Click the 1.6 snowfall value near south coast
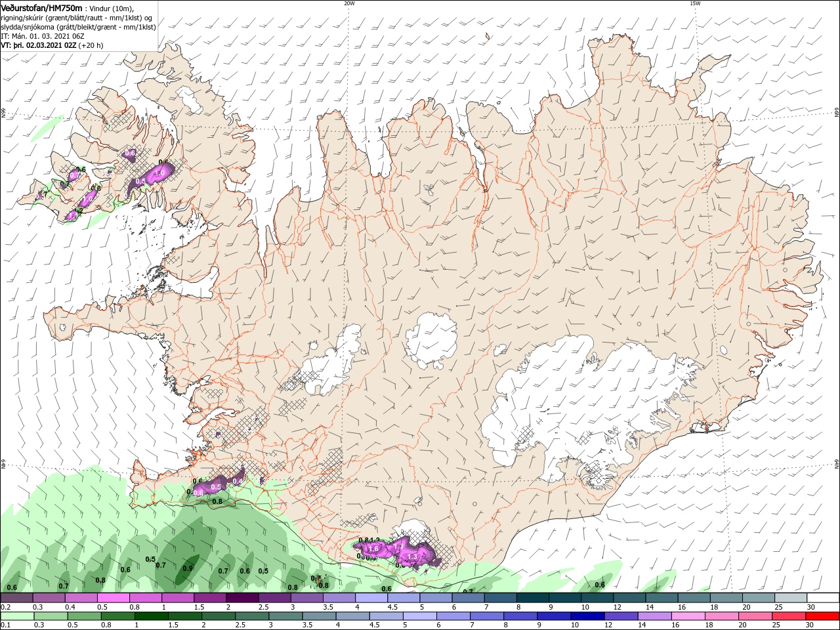The height and width of the screenshot is (630, 840). (x=375, y=548)
